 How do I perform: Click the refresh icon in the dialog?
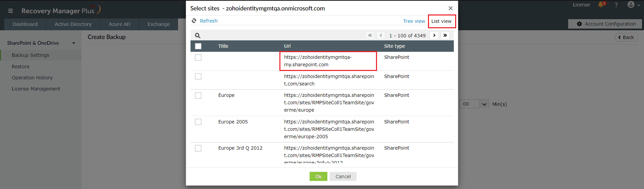pyautogui.click(x=194, y=21)
